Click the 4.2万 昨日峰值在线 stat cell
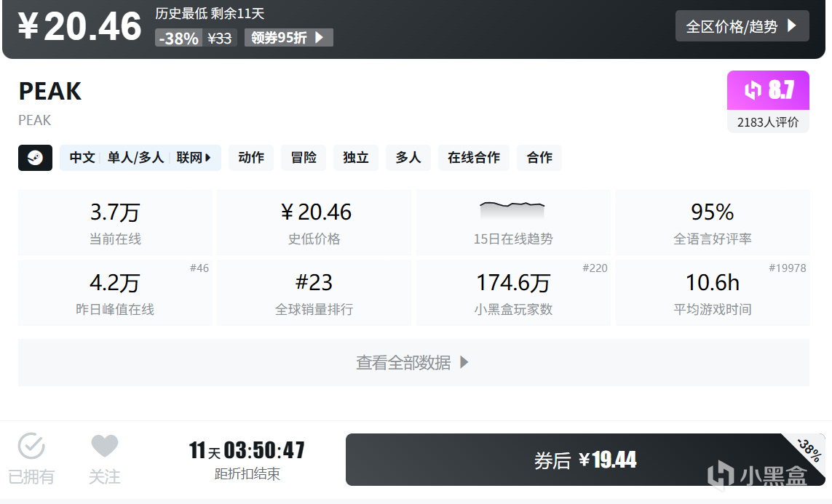 pyautogui.click(x=115, y=292)
